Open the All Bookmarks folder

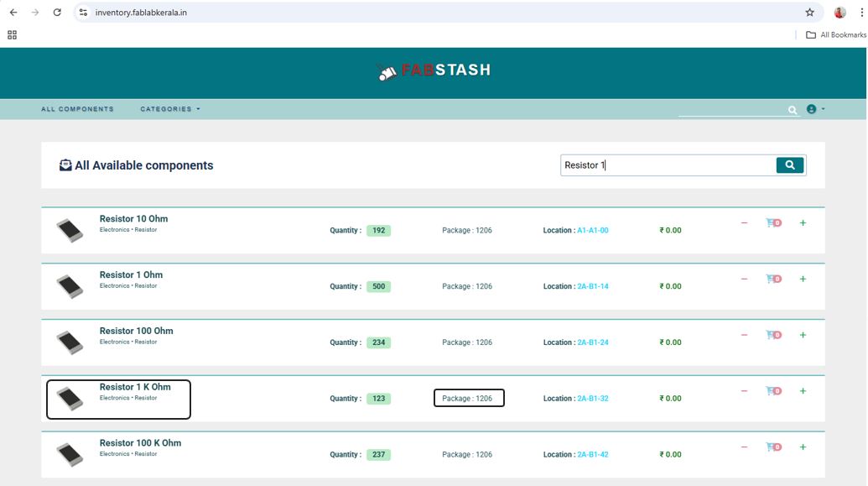[836, 35]
